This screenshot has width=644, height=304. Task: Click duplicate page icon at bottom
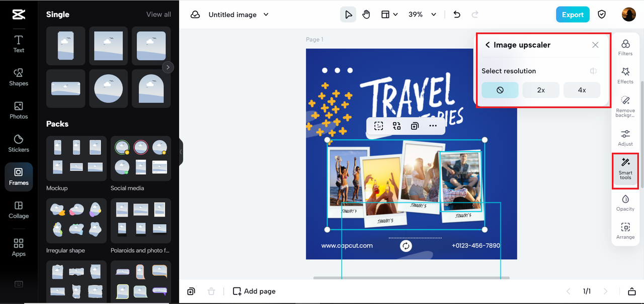(191, 291)
